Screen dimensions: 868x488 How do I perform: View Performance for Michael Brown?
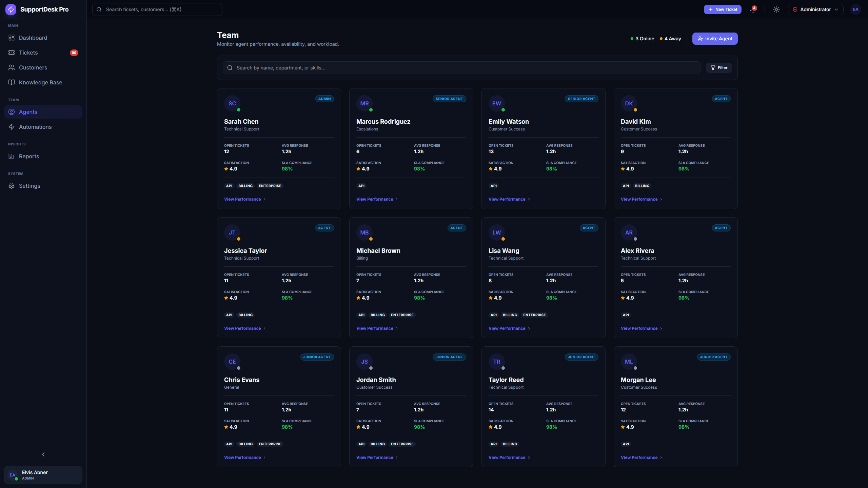pos(377,328)
